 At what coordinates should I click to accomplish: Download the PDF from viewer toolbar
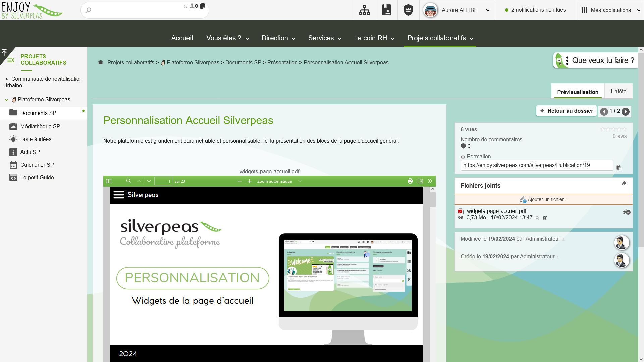420,181
